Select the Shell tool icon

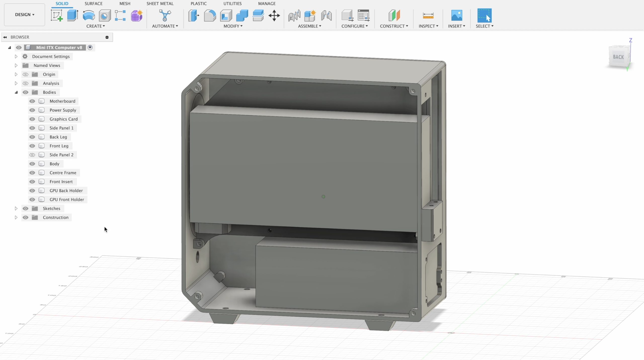[226, 16]
